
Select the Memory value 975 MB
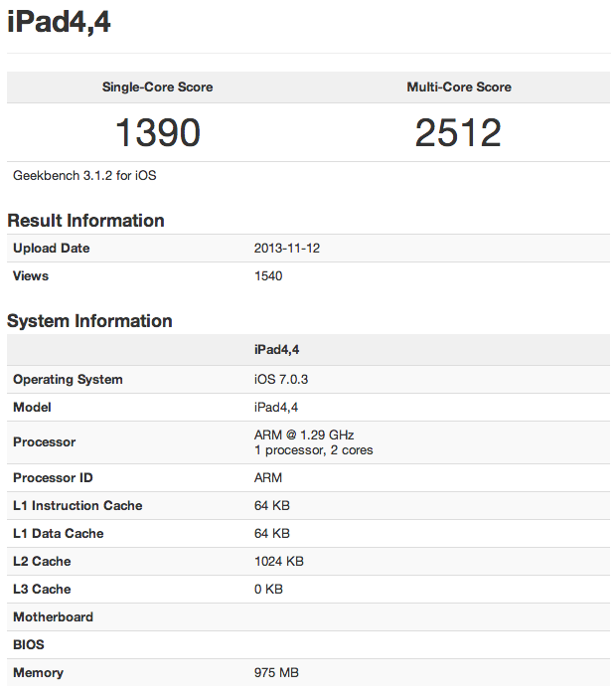click(x=277, y=673)
